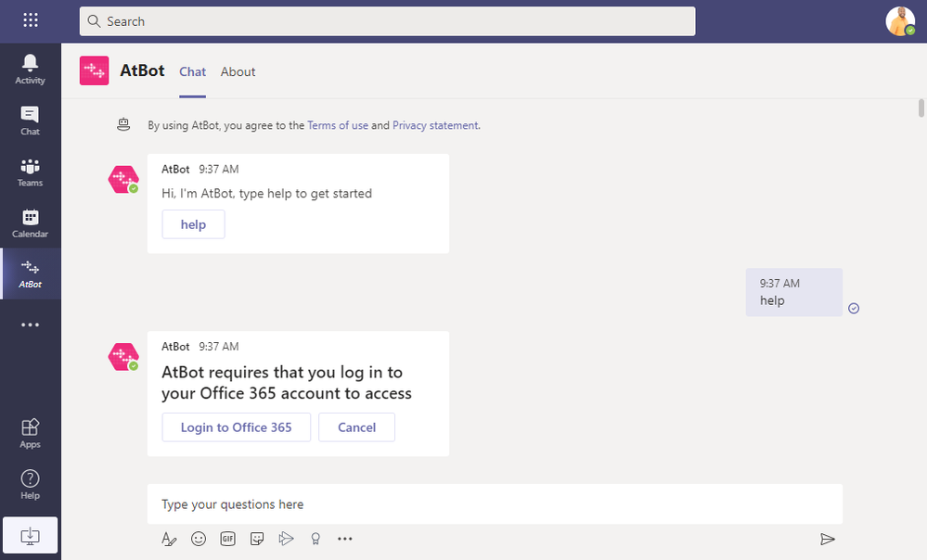Image resolution: width=927 pixels, height=560 pixels.
Task: Click the 'Hi, I'm AtBot' greeting text
Action: pos(266,193)
